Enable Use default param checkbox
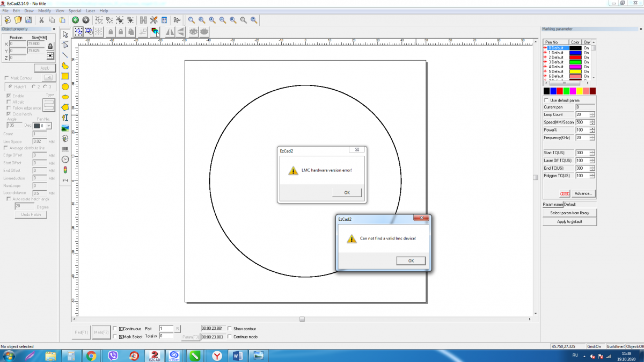The image size is (644, 362). (547, 100)
